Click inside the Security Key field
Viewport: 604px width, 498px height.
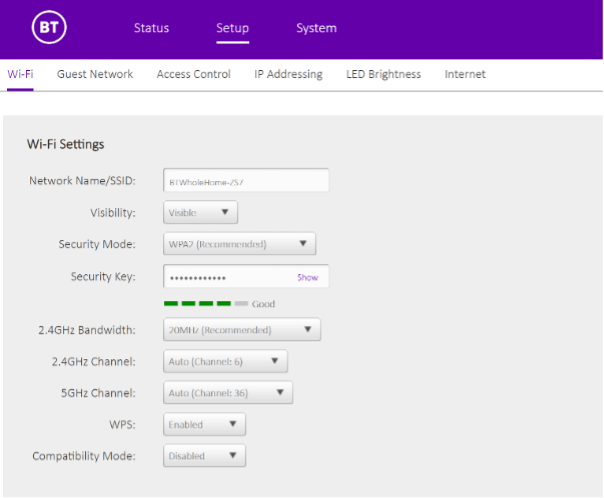pyautogui.click(x=227, y=277)
